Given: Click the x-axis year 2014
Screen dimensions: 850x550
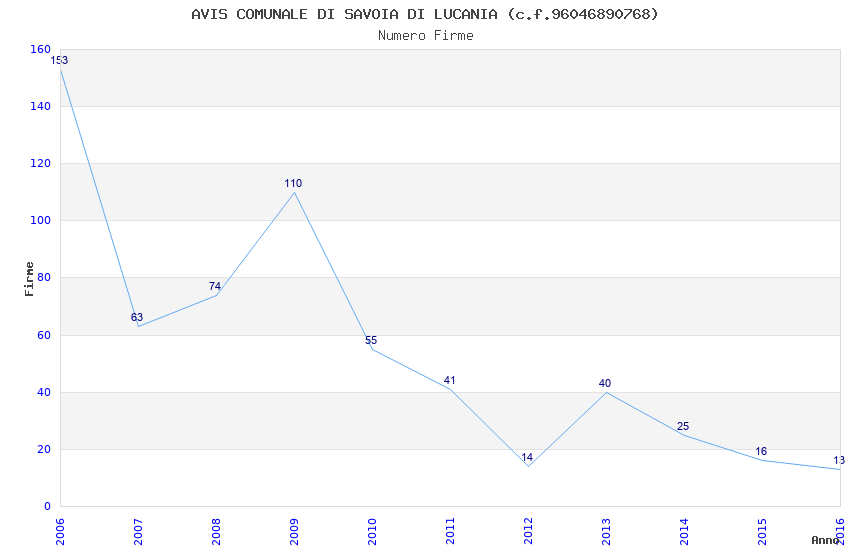Looking at the screenshot, I should point(685,532).
